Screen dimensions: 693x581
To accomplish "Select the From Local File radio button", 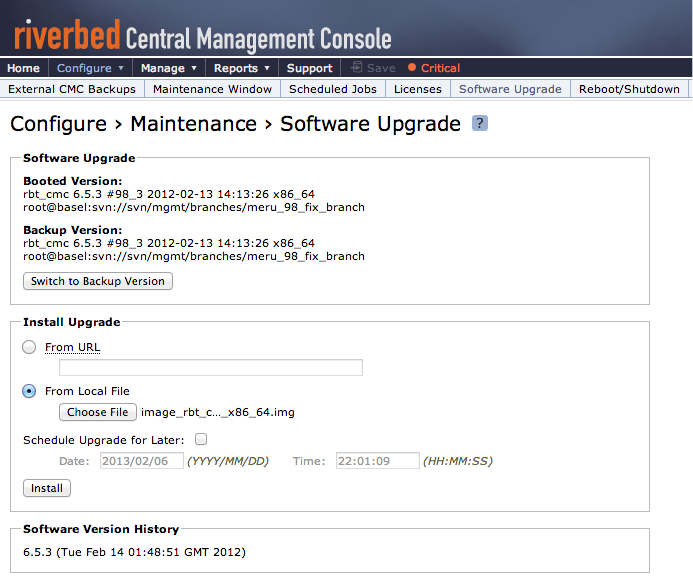I will point(29,391).
